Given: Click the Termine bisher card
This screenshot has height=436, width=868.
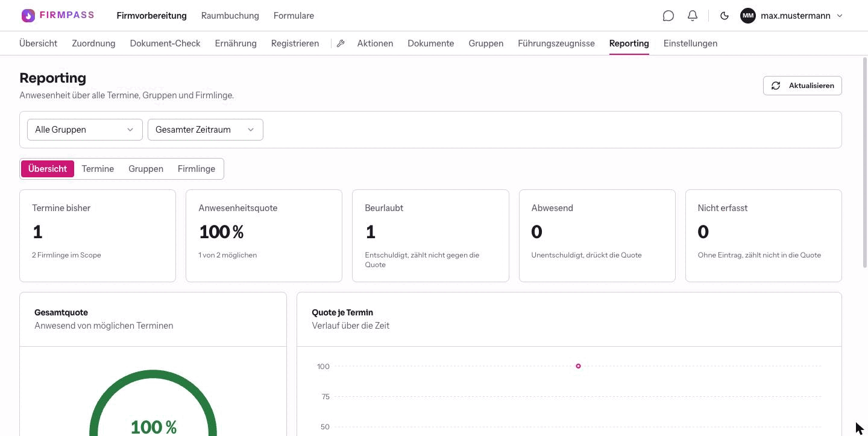Looking at the screenshot, I should click(98, 236).
